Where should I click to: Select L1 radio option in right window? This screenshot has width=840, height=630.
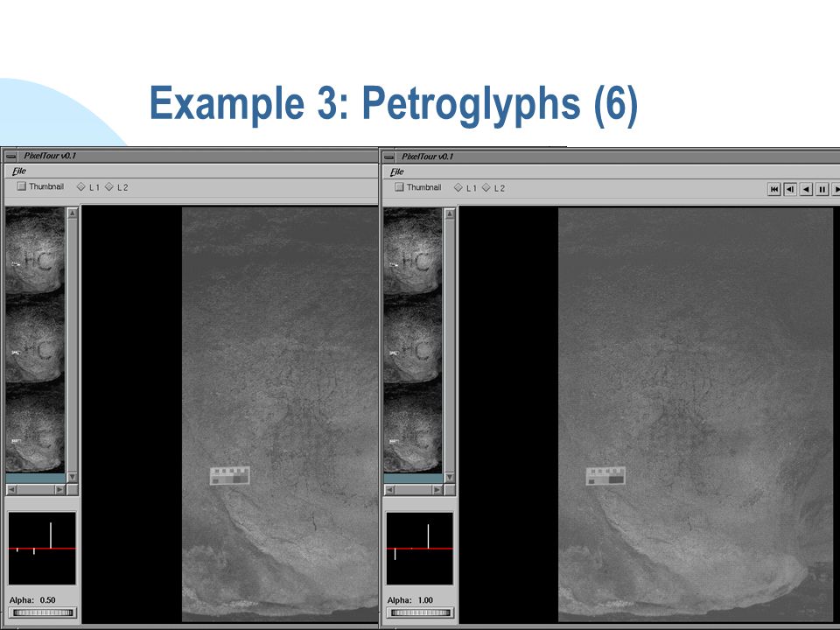click(458, 187)
